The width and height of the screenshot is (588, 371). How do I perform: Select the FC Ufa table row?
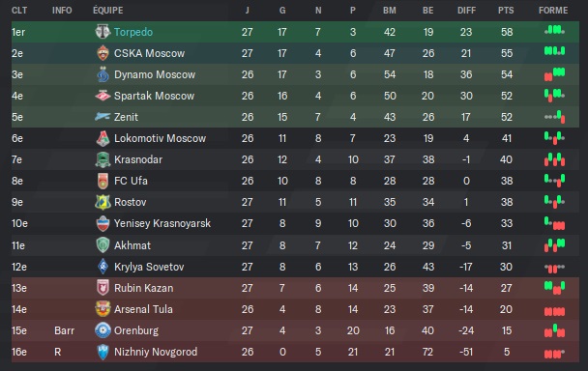[295, 181]
